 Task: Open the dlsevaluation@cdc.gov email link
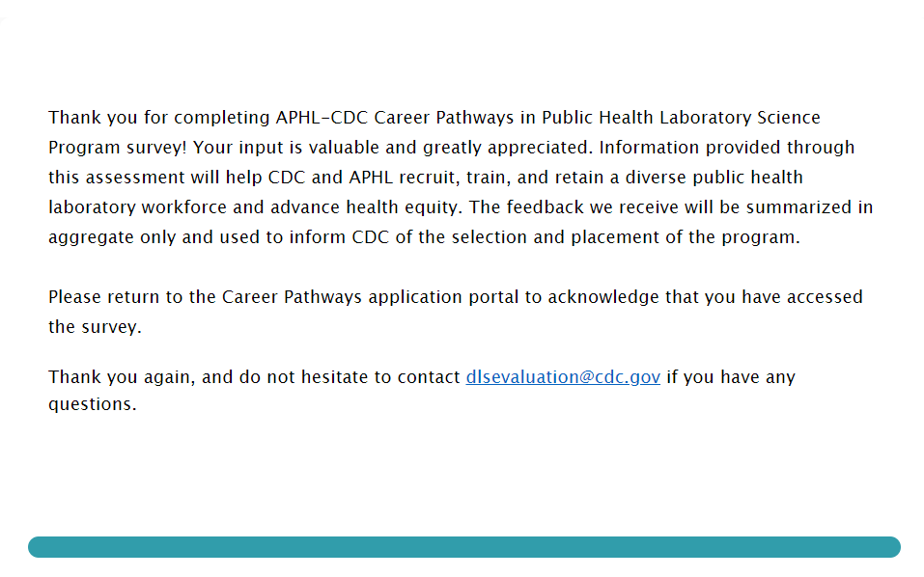coord(563,377)
